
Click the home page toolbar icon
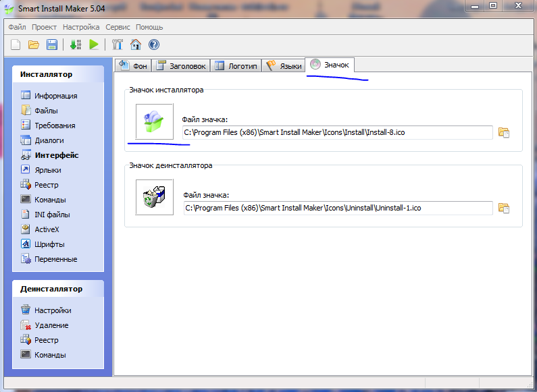(x=136, y=45)
